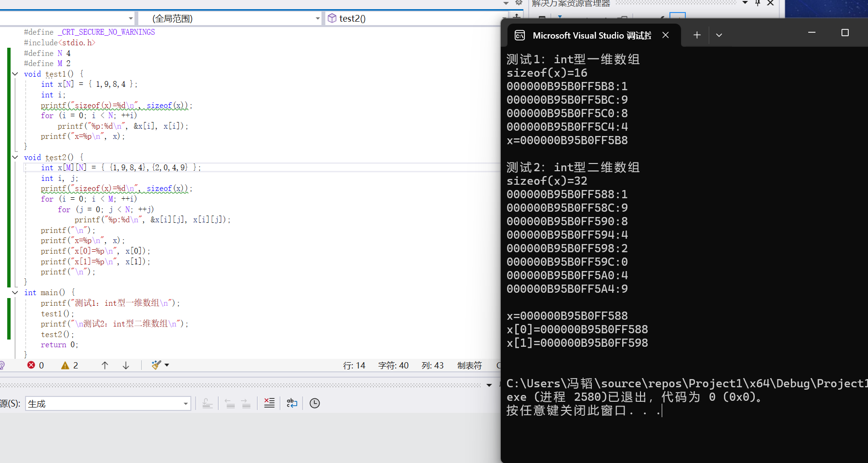Click the 测试2: int型二维数组 console heading
The height and width of the screenshot is (463, 868).
coord(573,167)
